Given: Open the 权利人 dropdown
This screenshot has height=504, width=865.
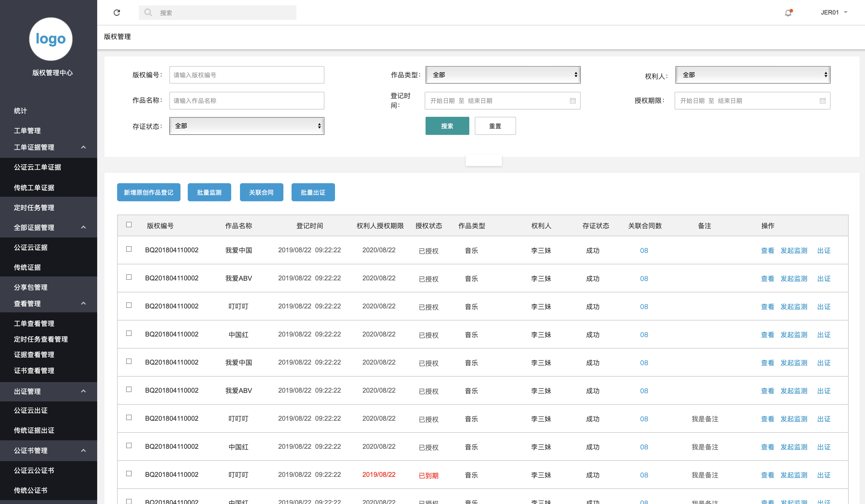Looking at the screenshot, I should pos(753,75).
